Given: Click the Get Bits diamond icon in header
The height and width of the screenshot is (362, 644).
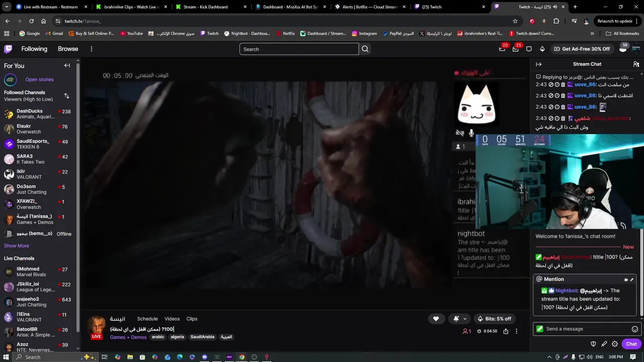Looking at the screenshot, I should pos(542,49).
